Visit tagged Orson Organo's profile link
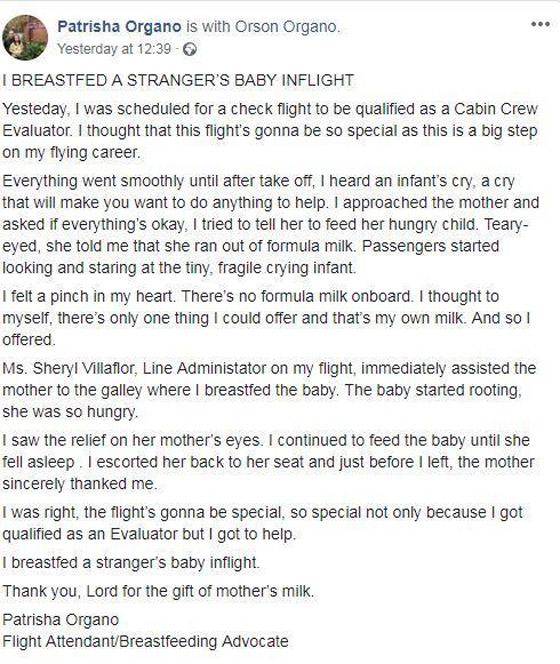The width and height of the screenshot is (560, 664). pos(287,27)
